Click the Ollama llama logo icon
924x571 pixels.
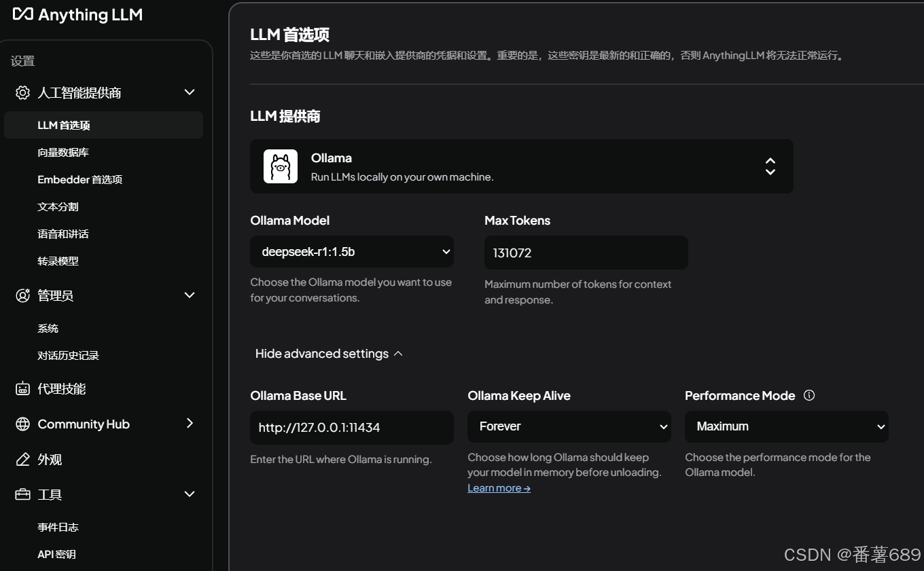click(x=281, y=166)
